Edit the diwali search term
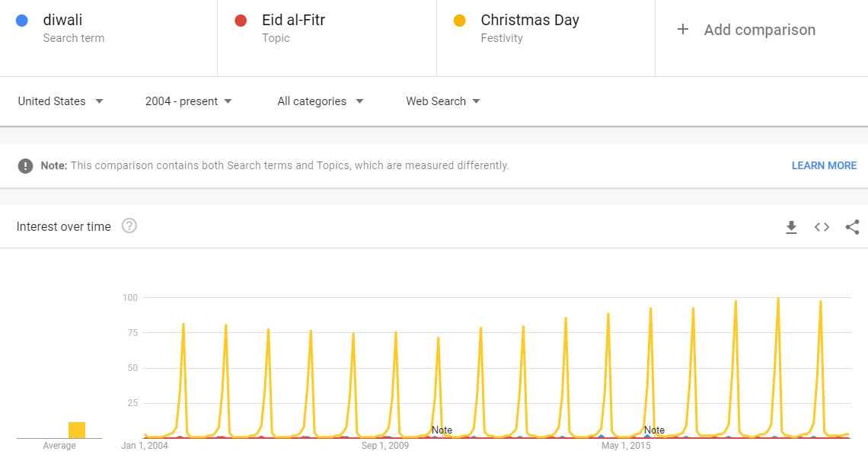868x464 pixels. point(62,21)
